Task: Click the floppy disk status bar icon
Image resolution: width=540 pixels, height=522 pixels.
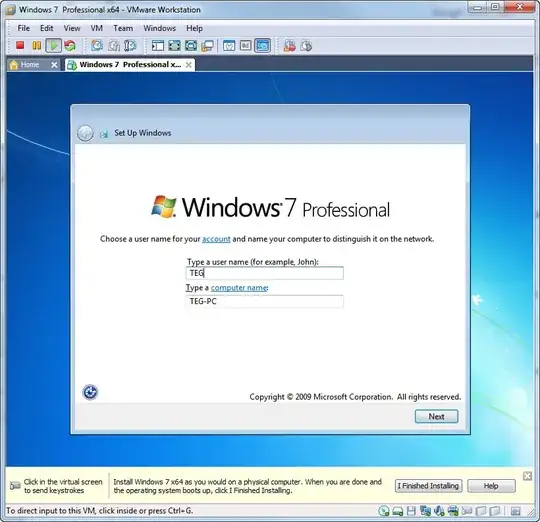Action: (411, 511)
